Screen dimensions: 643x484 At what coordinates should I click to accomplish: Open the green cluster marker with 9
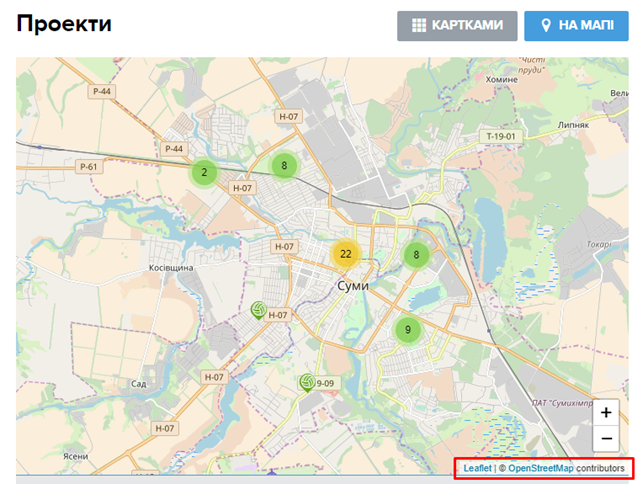click(407, 329)
